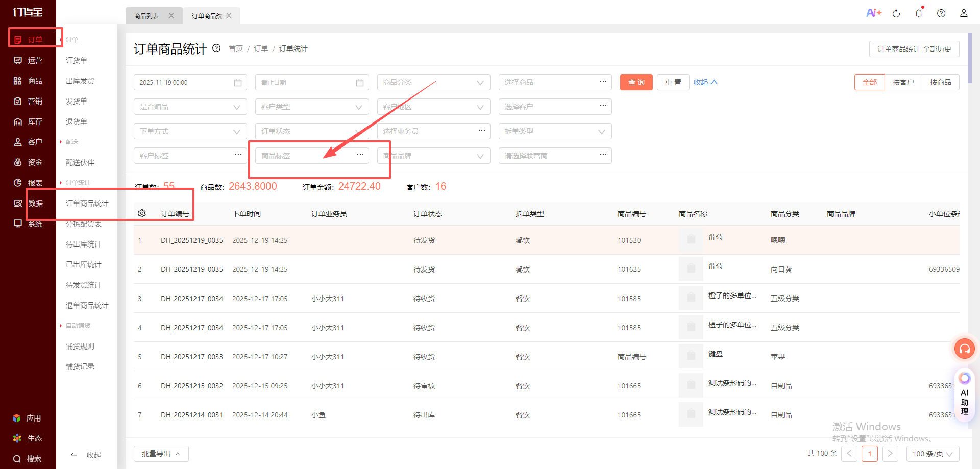The height and width of the screenshot is (469, 980).
Task: Expand the 拆单类型 filter dropdown
Action: (555, 131)
